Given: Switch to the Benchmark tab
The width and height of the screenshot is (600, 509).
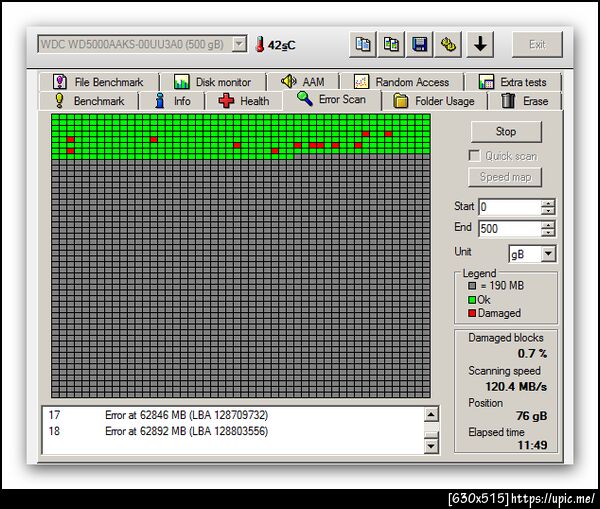Looking at the screenshot, I should pyautogui.click(x=89, y=101).
